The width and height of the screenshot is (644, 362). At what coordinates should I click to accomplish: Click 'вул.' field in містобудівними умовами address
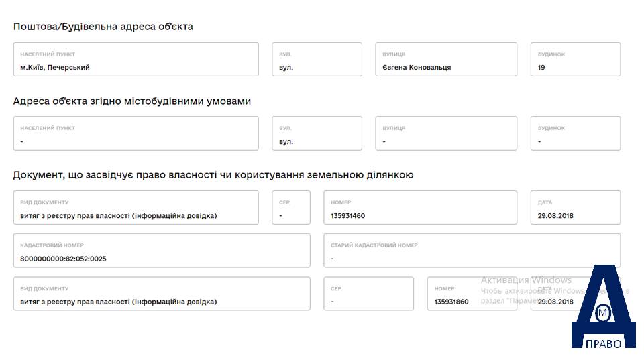317,133
